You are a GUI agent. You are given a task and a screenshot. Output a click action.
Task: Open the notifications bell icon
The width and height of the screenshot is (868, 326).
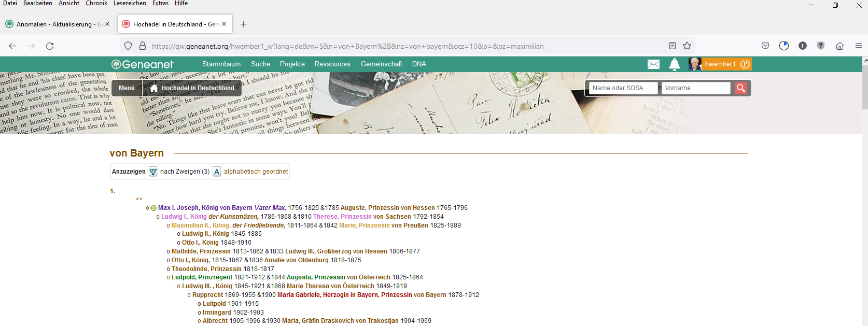[x=674, y=64]
